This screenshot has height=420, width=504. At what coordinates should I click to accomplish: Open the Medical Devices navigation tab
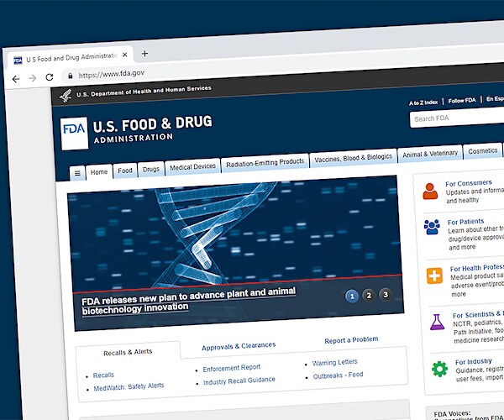(192, 166)
